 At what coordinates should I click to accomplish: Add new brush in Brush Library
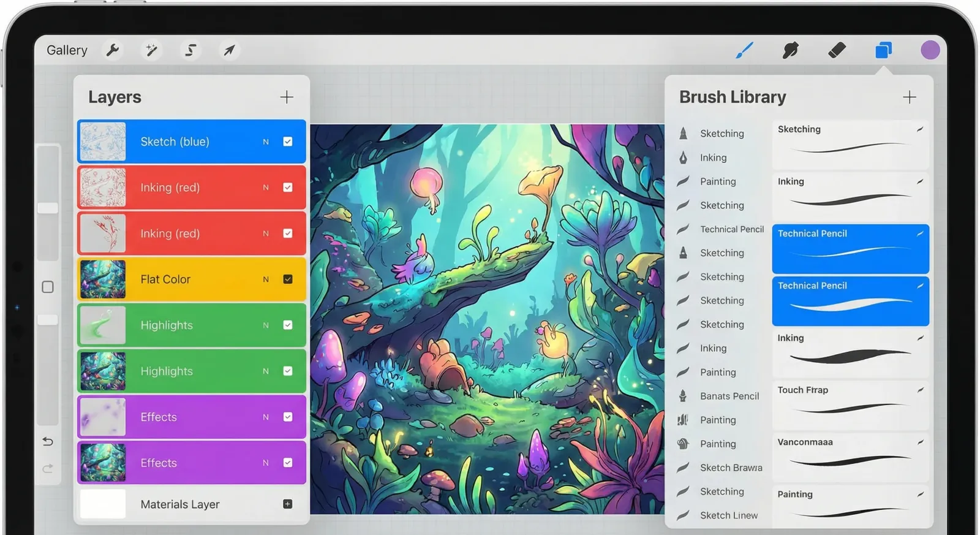point(910,97)
